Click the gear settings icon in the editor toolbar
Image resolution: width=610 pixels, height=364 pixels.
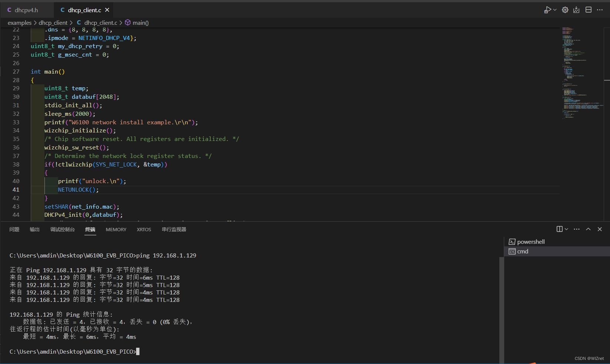[565, 10]
